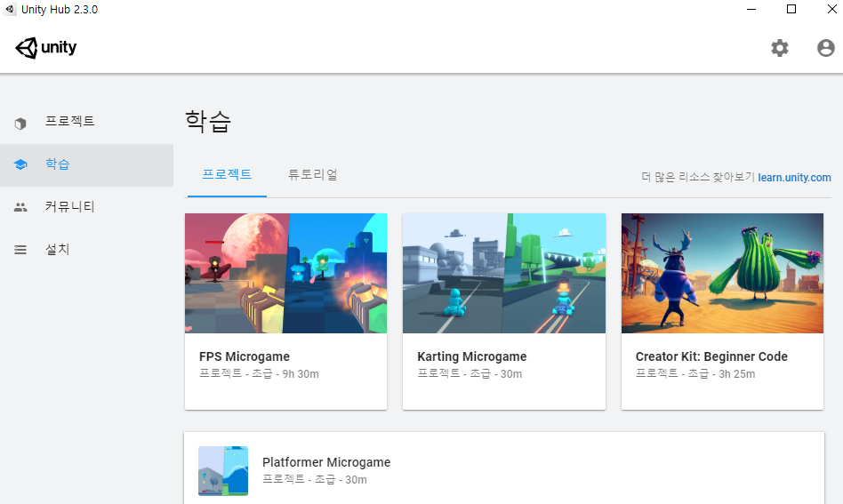Switch to the 튜토리얼 tab

(312, 174)
